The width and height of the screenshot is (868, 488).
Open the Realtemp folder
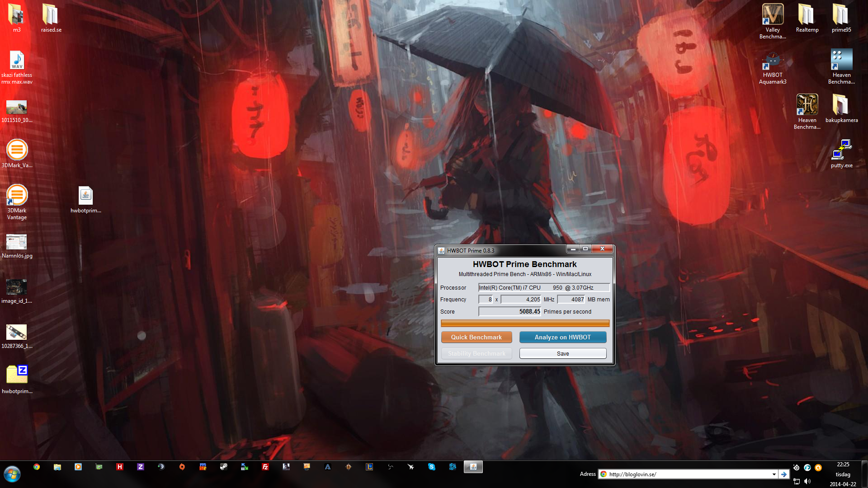tap(807, 18)
